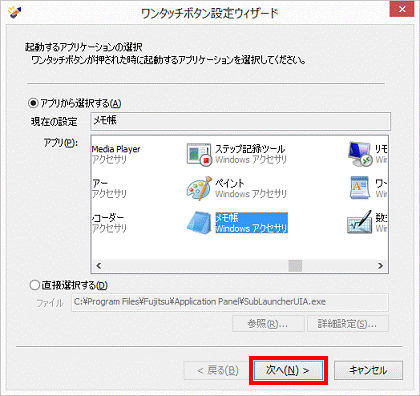Choose the WordPad document icon
Viewport: 420px width, 396px height.
360,188
